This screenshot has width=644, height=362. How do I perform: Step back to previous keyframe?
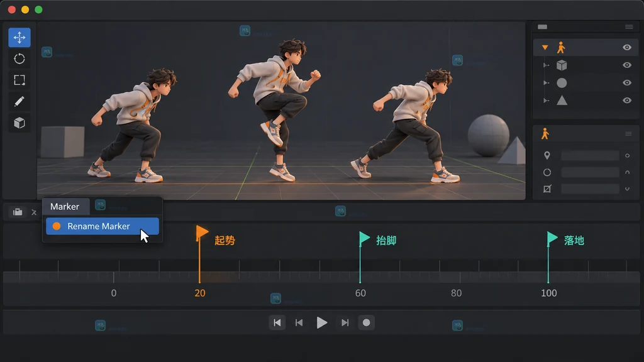click(299, 322)
